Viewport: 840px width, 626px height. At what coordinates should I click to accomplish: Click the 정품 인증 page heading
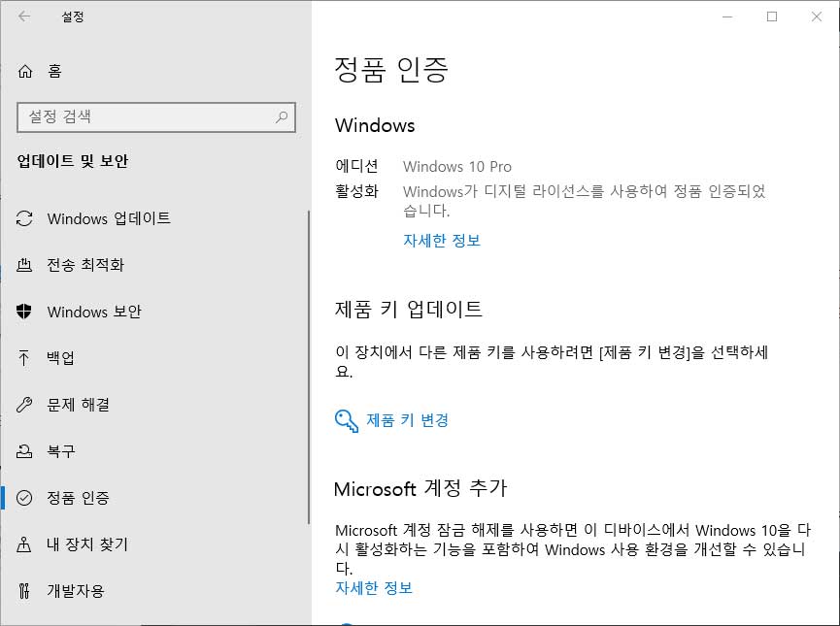[391, 70]
